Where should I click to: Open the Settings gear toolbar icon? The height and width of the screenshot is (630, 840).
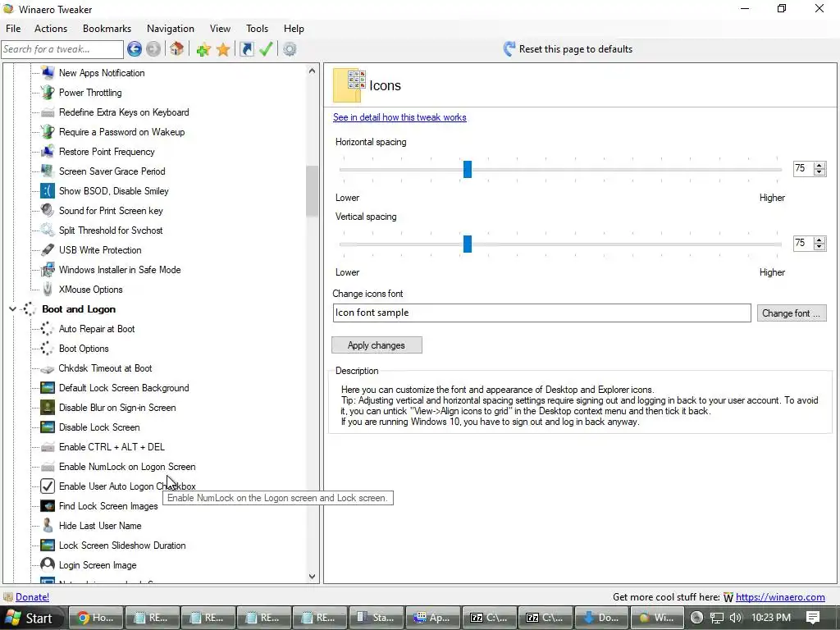[x=290, y=49]
